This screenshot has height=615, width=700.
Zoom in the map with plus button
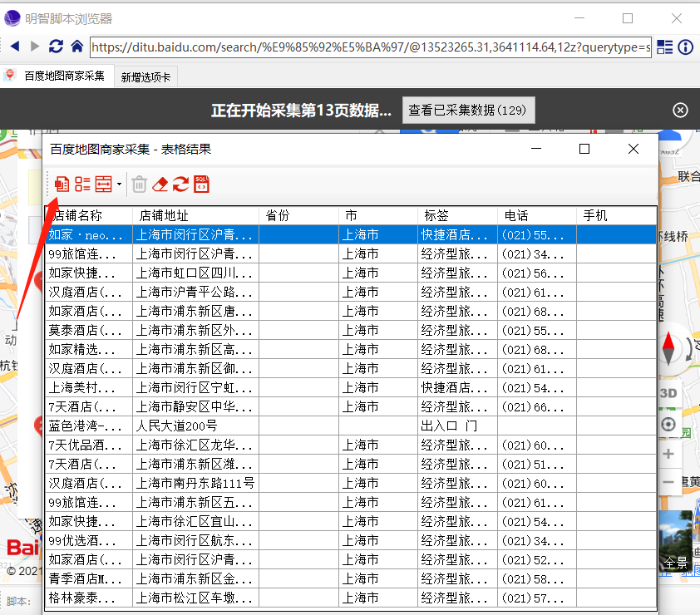pos(668,454)
